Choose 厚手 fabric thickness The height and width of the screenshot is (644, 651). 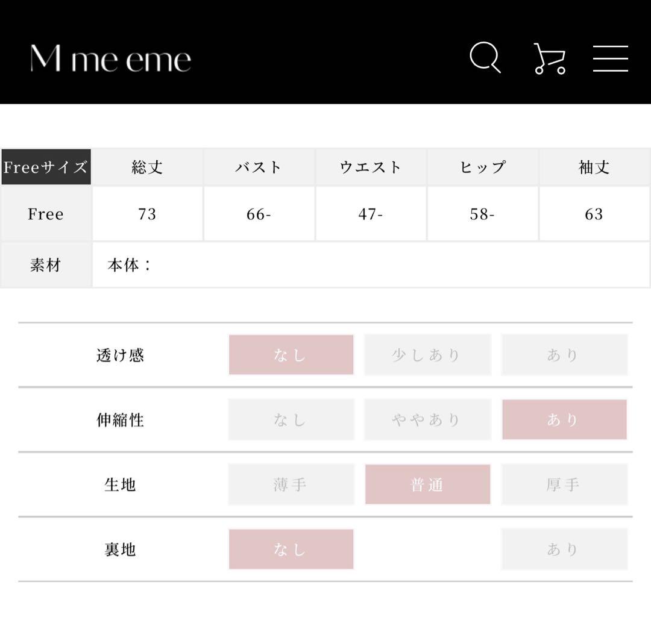(564, 484)
